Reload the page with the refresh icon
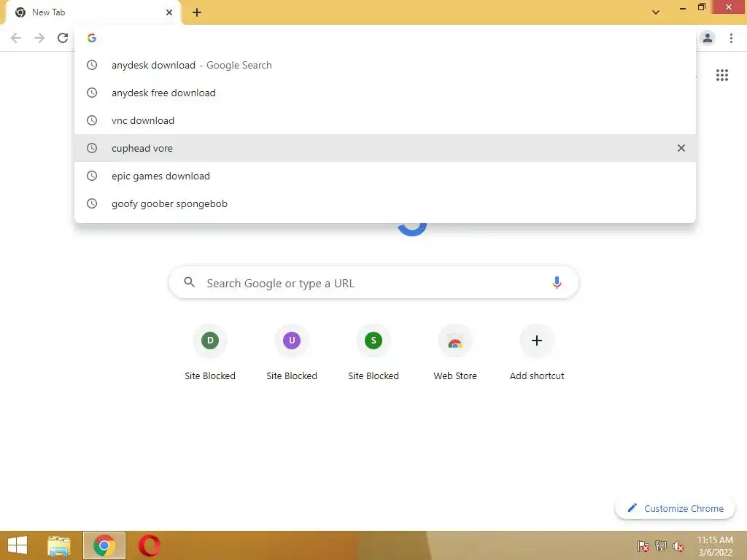Image resolution: width=747 pixels, height=560 pixels. point(63,38)
